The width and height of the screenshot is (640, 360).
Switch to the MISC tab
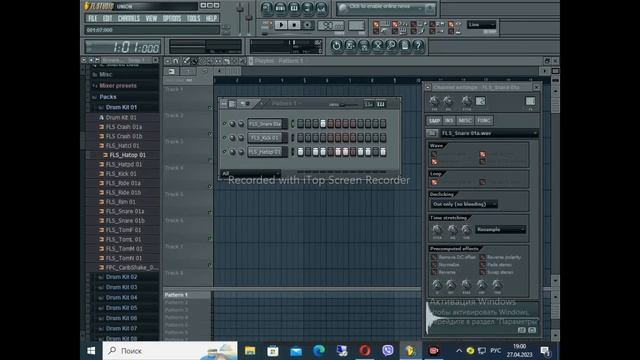(464, 121)
